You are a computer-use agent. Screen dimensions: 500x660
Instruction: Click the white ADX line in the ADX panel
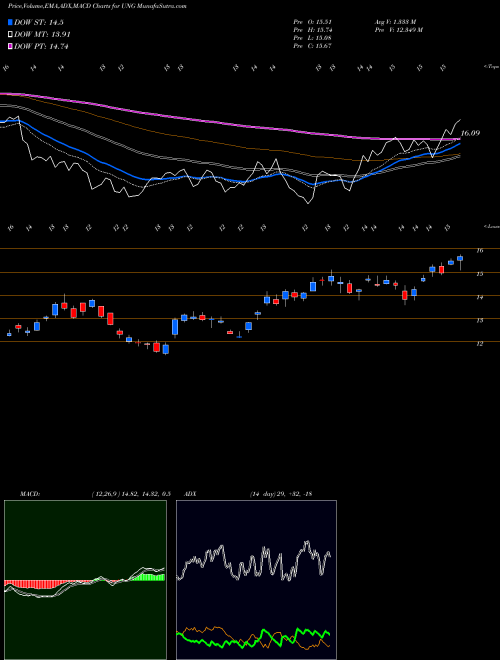253,562
